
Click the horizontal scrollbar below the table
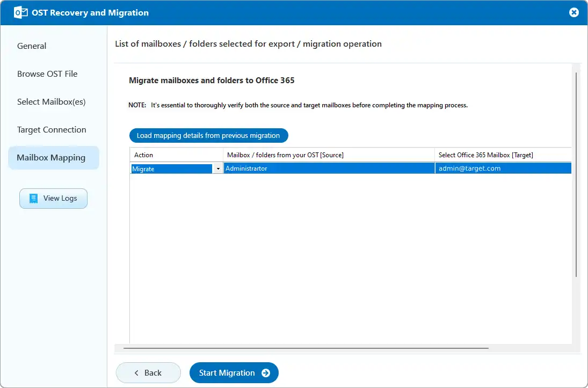click(x=303, y=348)
